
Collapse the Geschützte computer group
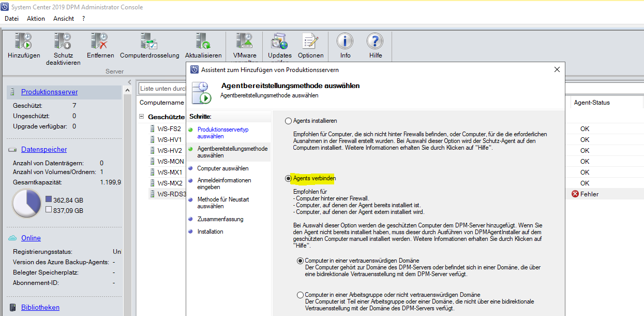click(142, 117)
